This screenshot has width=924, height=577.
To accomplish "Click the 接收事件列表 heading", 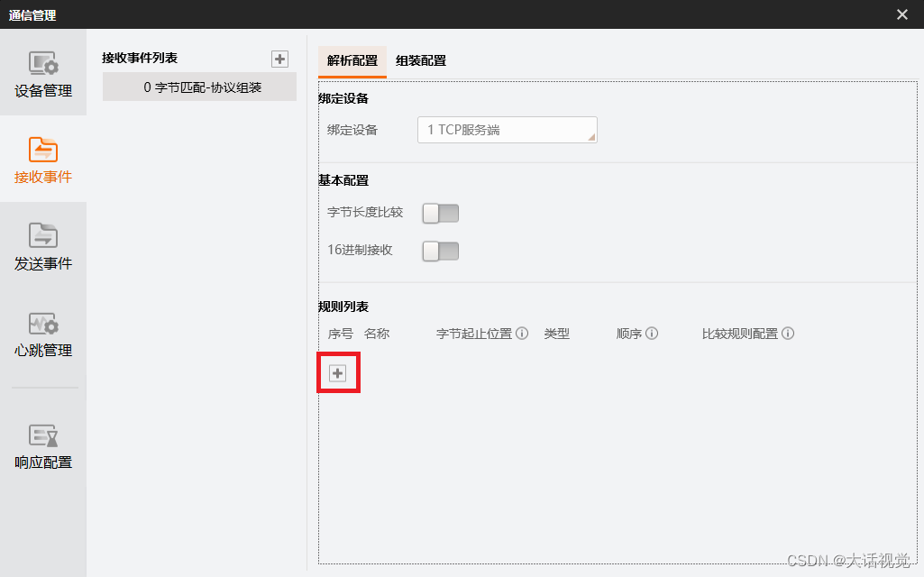I will pyautogui.click(x=140, y=58).
